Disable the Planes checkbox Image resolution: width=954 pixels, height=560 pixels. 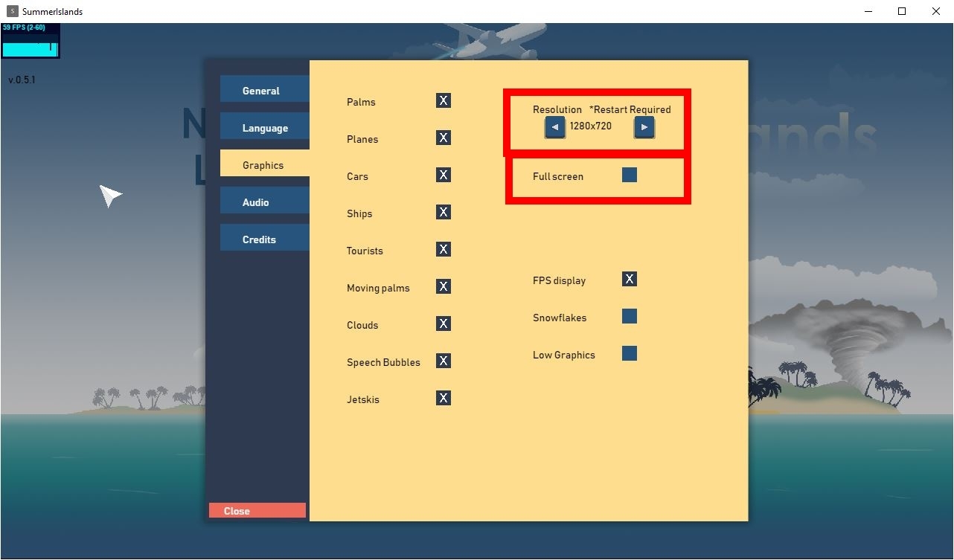pyautogui.click(x=444, y=138)
